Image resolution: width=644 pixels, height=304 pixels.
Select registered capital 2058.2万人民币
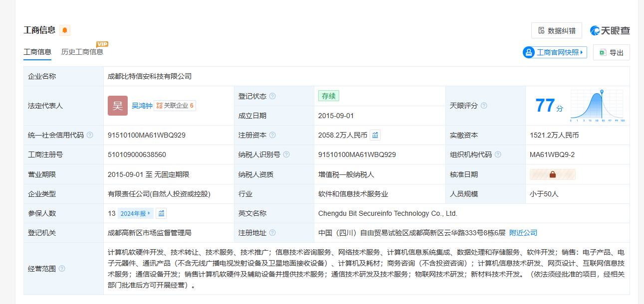pyautogui.click(x=343, y=135)
